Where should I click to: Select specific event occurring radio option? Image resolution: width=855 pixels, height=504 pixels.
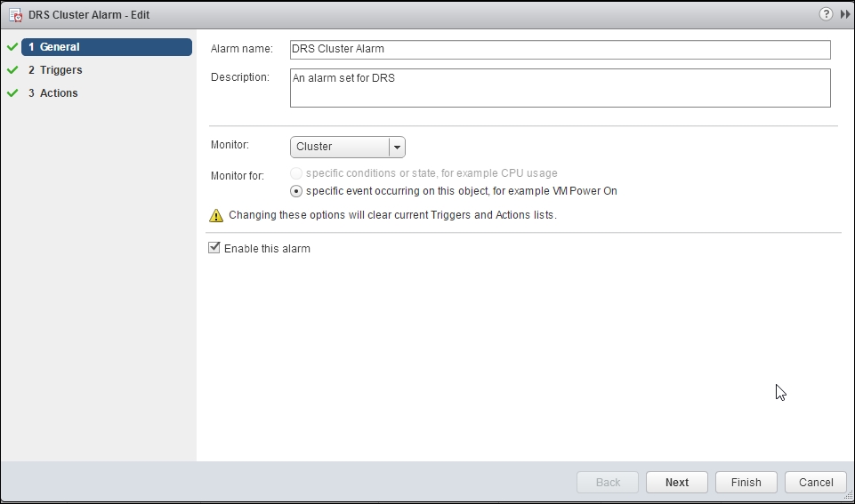(x=296, y=191)
